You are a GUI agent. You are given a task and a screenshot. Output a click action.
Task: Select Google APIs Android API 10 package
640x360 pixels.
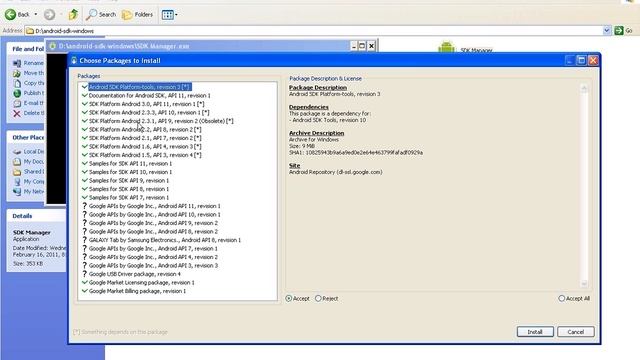154,215
